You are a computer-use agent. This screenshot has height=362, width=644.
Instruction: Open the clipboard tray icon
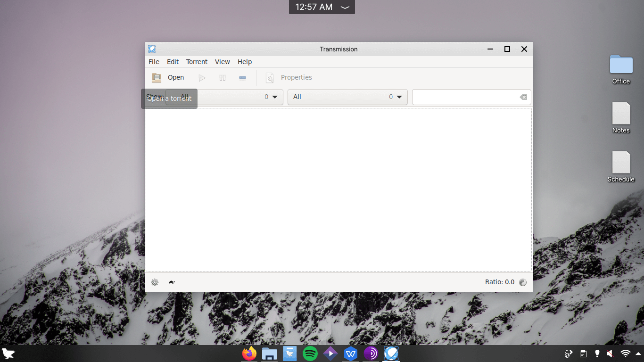(x=583, y=354)
